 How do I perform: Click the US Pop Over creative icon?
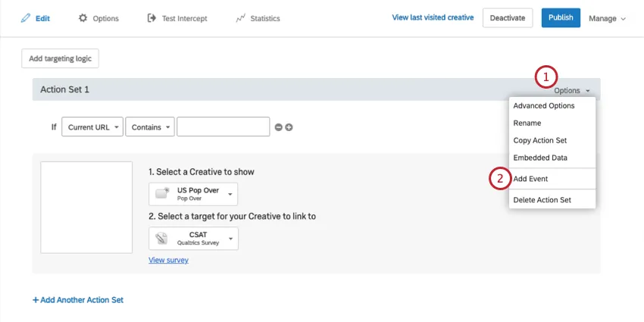[161, 194]
